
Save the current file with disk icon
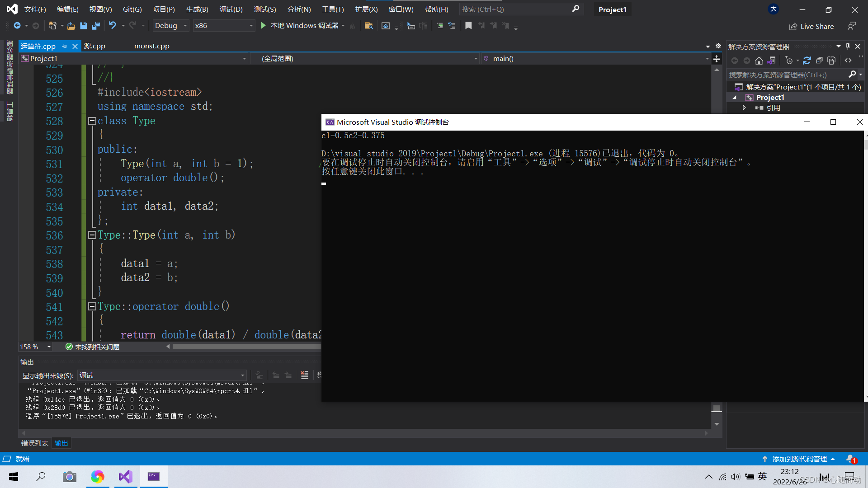[x=84, y=26]
